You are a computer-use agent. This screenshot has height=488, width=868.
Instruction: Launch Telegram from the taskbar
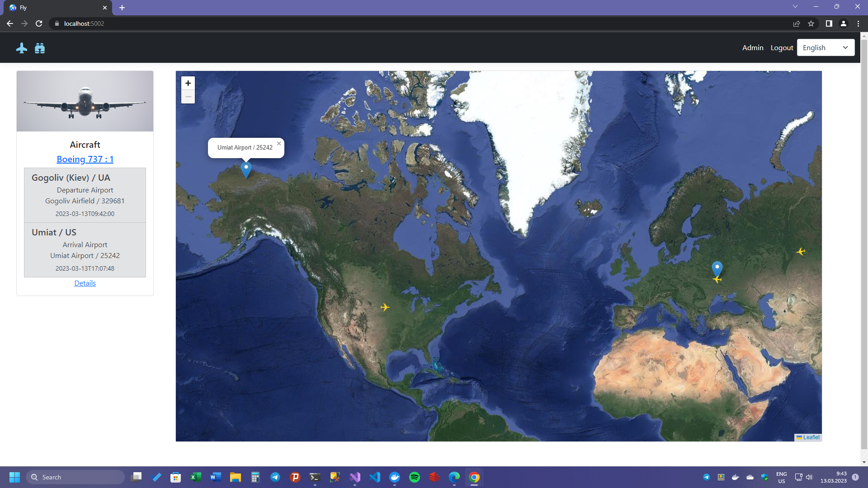275,477
